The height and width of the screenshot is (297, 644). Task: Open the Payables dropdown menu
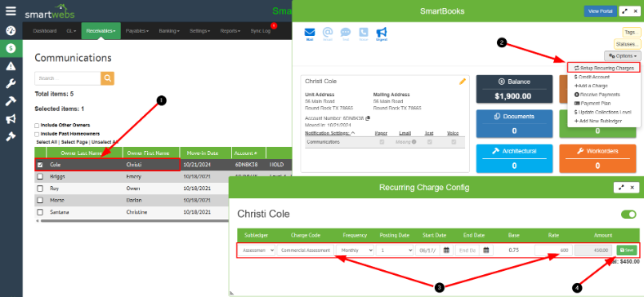(136, 31)
